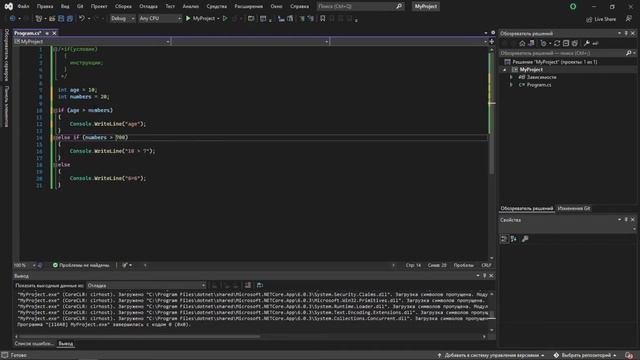640x360 pixels.
Task: Click Categorized icon in Properties panel
Action: point(504,239)
